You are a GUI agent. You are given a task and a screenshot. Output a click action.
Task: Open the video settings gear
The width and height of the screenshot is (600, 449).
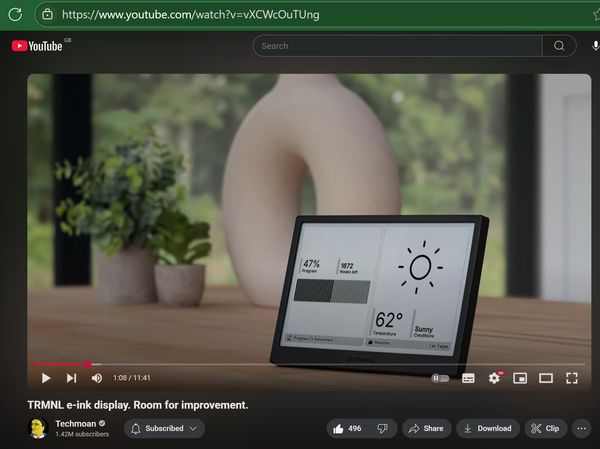pyautogui.click(x=494, y=378)
